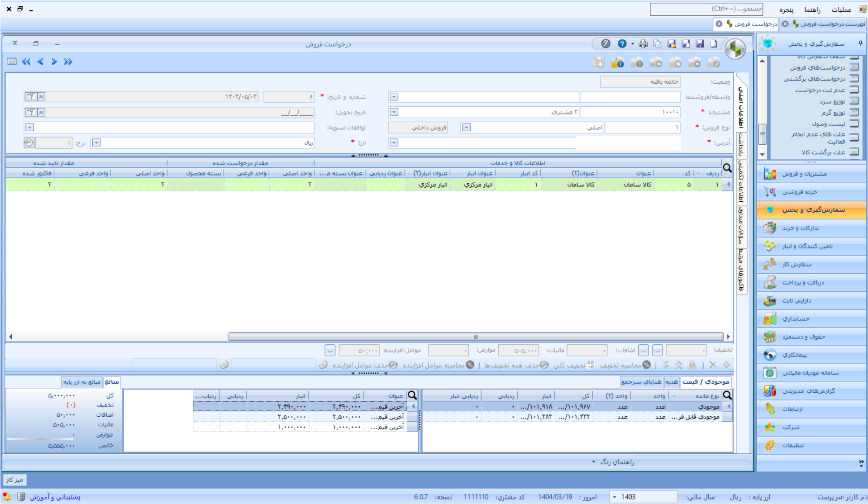Click the مشتریان و فروش module icon
The image size is (868, 504).
770,174
